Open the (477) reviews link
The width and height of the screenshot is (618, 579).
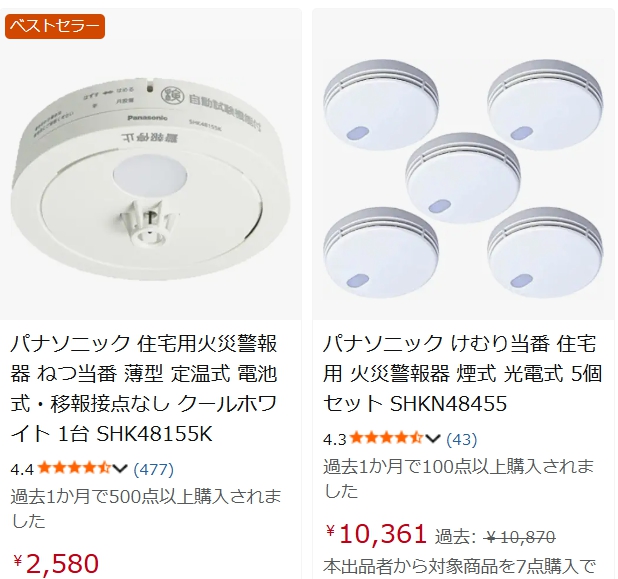[x=153, y=469]
